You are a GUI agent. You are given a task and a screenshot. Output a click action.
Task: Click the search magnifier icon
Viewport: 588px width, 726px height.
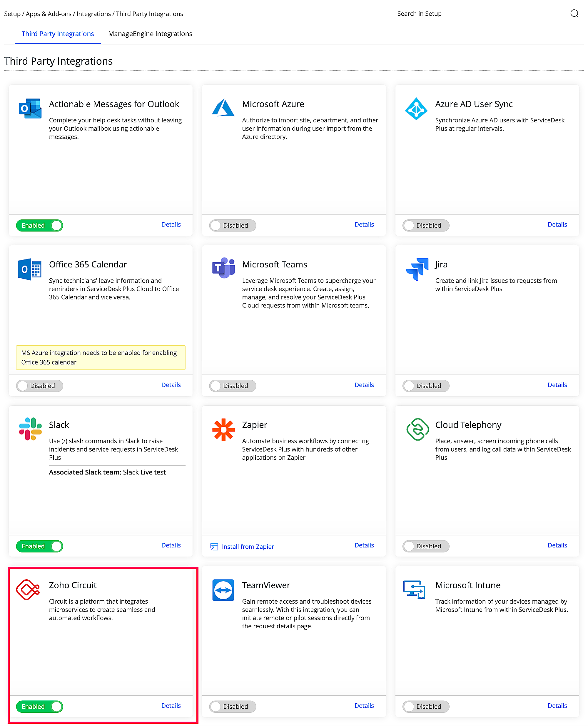click(x=575, y=14)
